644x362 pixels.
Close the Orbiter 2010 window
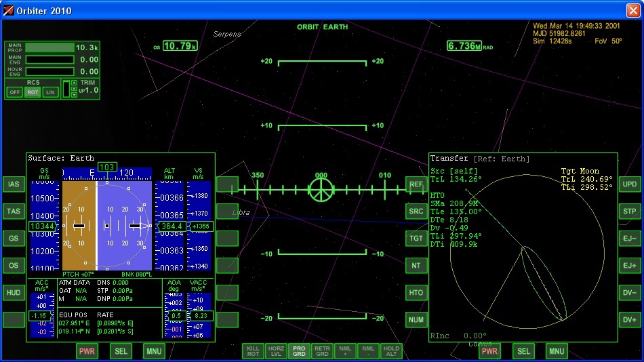click(x=633, y=10)
